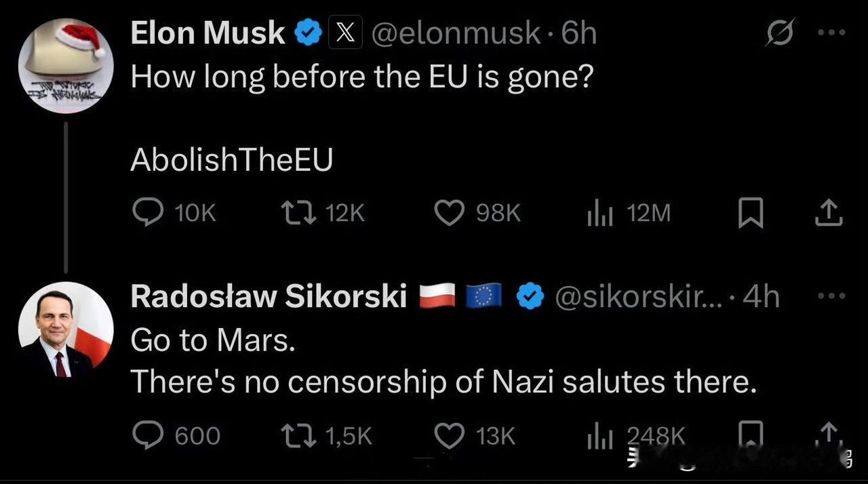Screen dimensions: 868x484
Task: Open more options on Elon Musk's post
Action: (x=831, y=33)
